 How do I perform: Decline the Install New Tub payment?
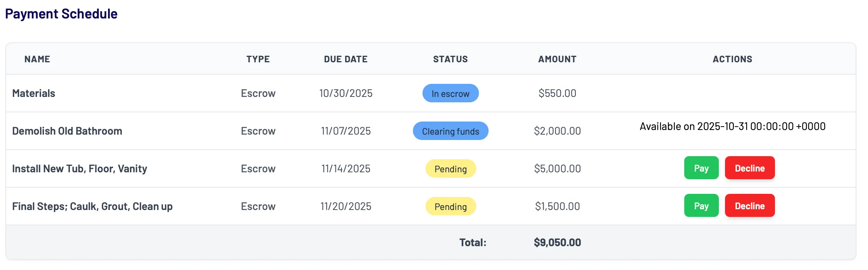(749, 168)
